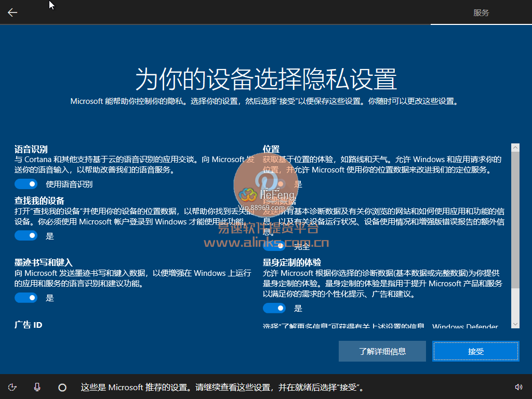Select the 服务 tab

[481, 12]
